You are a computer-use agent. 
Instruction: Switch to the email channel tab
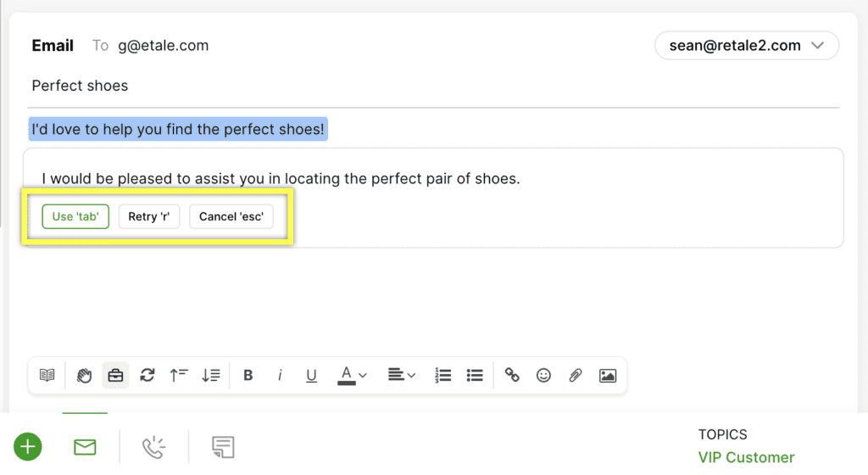85,447
